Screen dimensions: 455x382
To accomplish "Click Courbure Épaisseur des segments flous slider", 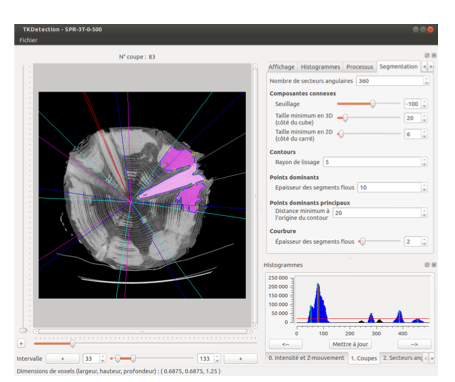I will (x=379, y=241).
